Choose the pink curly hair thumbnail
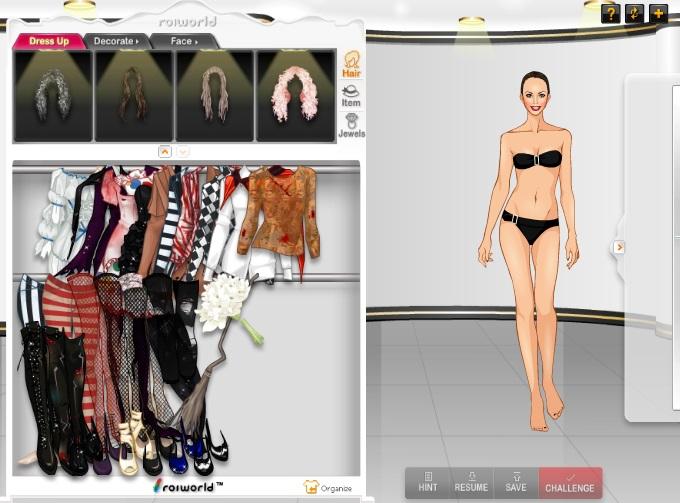 pyautogui.click(x=295, y=96)
